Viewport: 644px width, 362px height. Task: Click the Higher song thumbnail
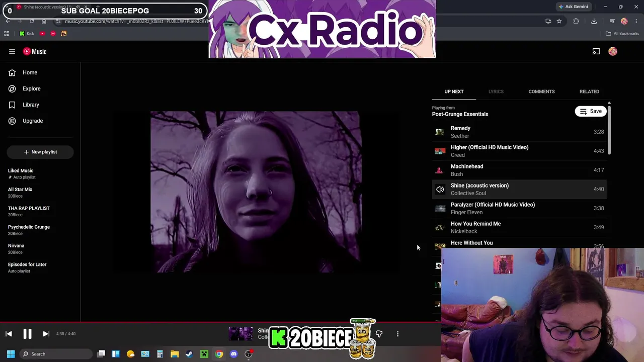click(440, 151)
